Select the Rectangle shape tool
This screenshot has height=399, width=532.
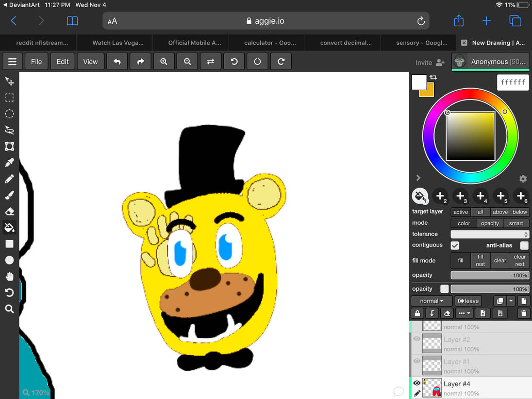tap(9, 244)
